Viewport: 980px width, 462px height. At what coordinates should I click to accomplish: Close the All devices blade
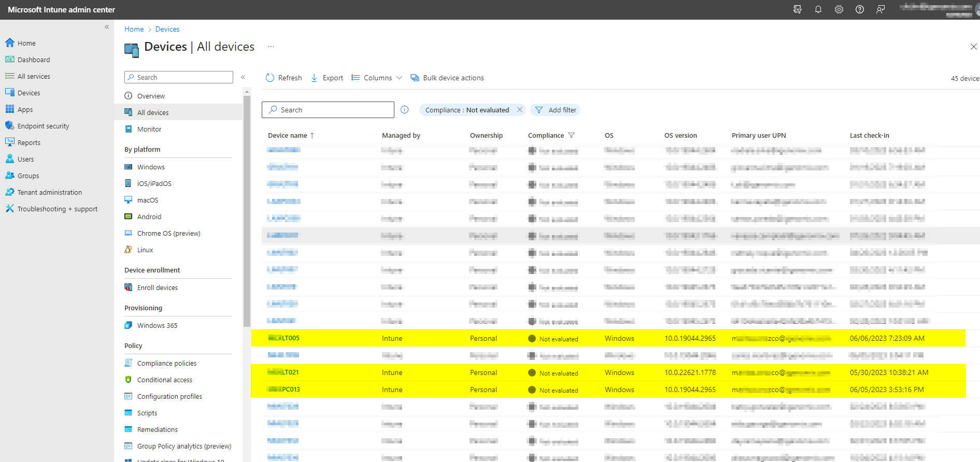tap(973, 47)
